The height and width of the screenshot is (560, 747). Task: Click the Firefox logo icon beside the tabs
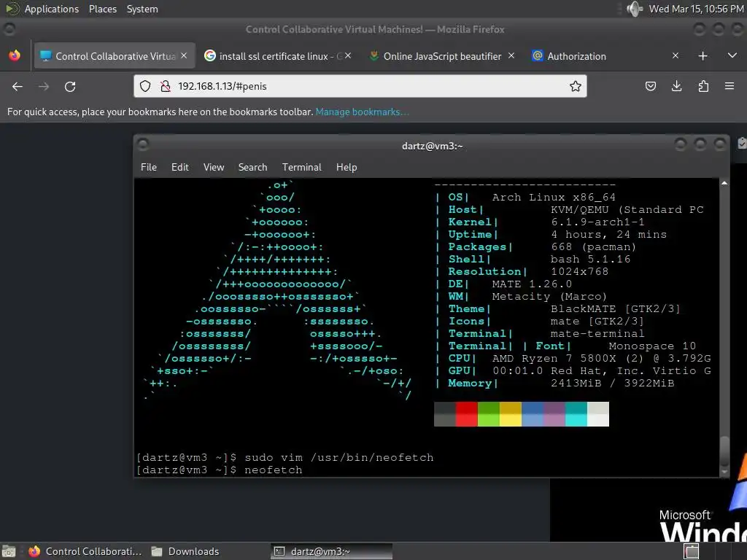click(15, 55)
